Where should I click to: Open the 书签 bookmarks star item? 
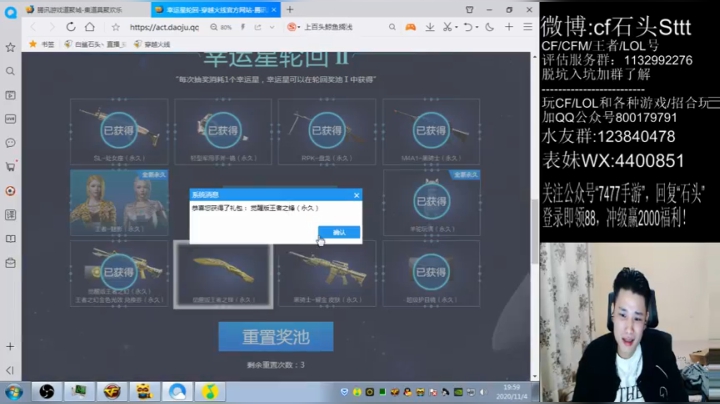[x=42, y=44]
